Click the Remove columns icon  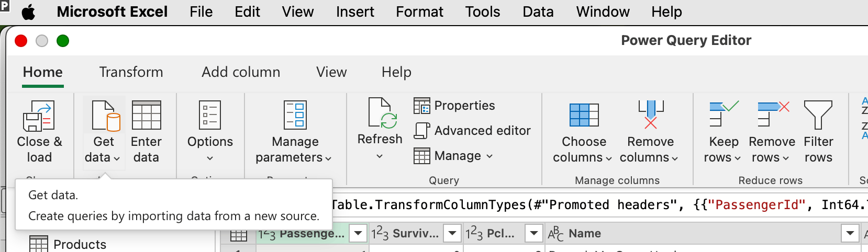[x=650, y=115]
